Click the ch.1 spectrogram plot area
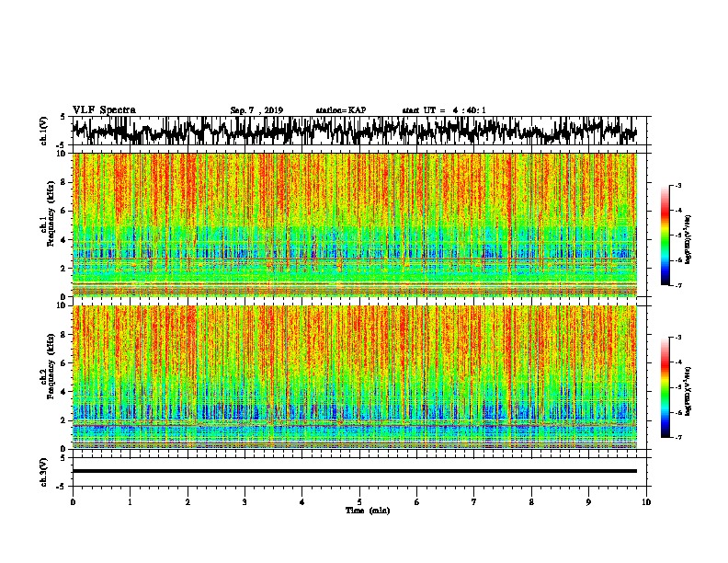The height and width of the screenshot is (563, 728). pyautogui.click(x=355, y=224)
